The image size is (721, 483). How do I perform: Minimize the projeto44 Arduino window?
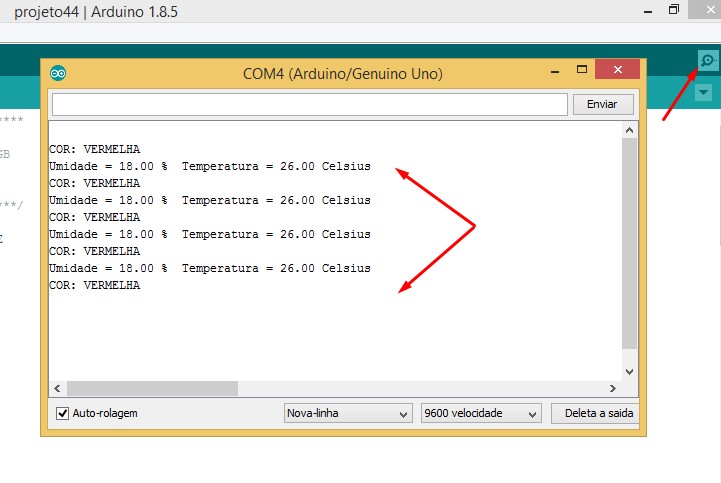648,11
